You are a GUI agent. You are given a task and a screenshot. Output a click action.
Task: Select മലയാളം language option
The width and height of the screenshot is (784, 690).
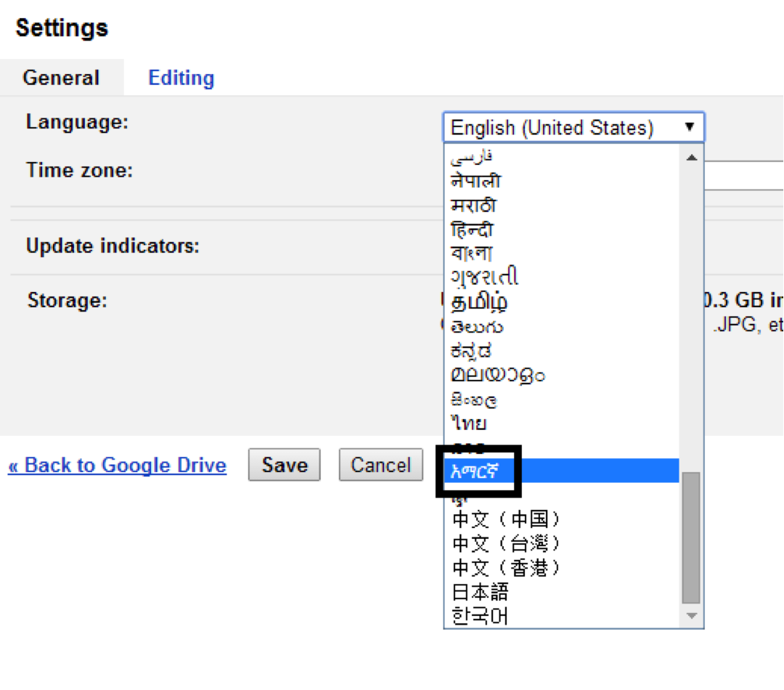(x=497, y=375)
